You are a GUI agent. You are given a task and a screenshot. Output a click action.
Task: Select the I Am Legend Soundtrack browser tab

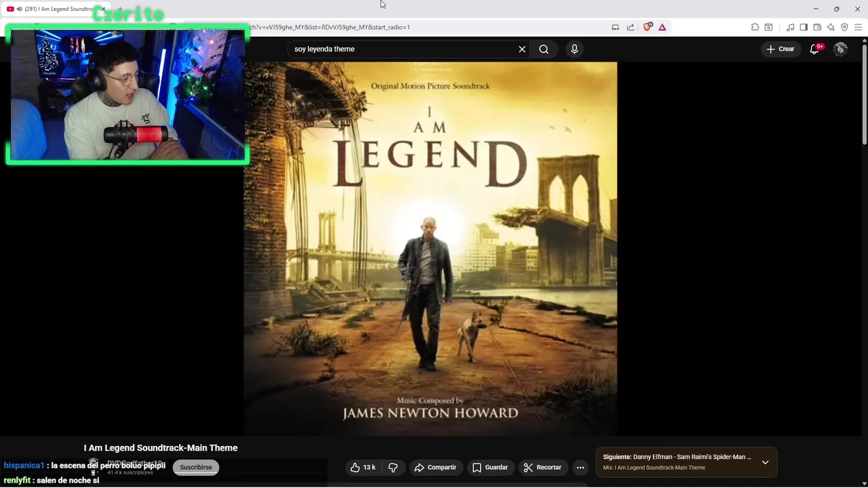click(x=56, y=9)
